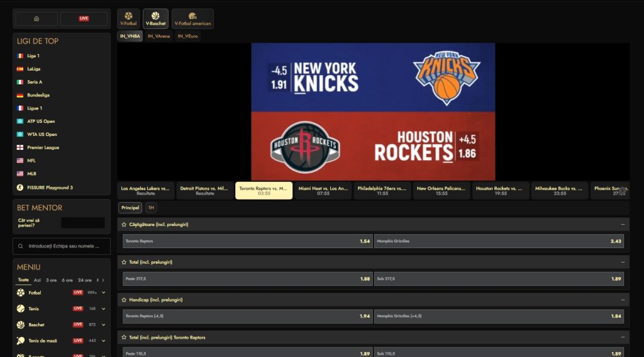
Task: Select Los Angeles Lakers match results card
Action: [x=146, y=191]
